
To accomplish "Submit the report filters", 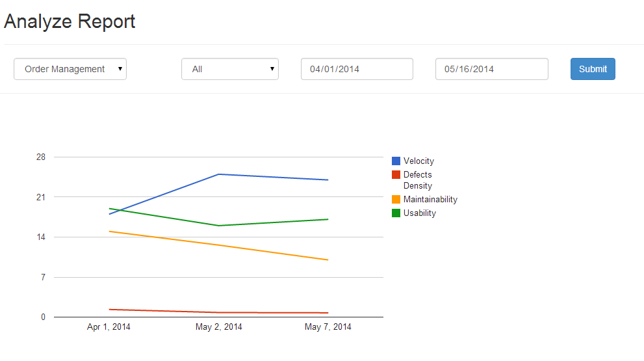I will pyautogui.click(x=593, y=69).
